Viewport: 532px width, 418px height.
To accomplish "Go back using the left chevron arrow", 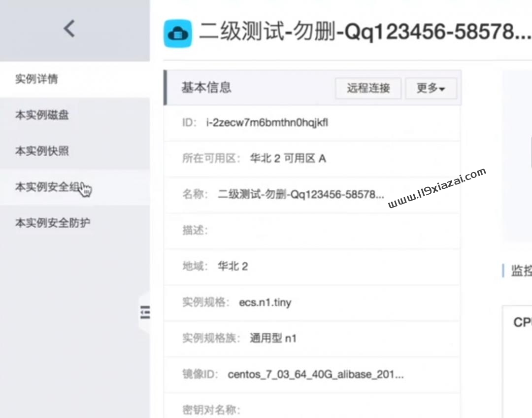I will point(69,28).
